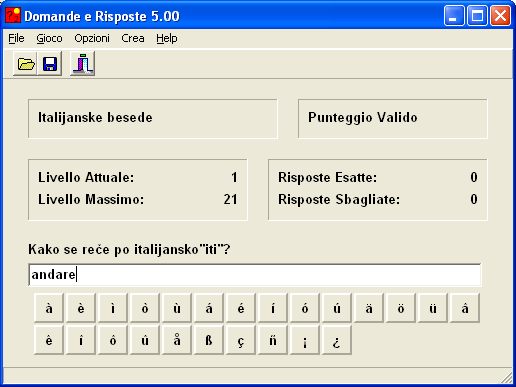Screen dimensions: 516x387
Task: Insert the í character
Action: click(273, 308)
